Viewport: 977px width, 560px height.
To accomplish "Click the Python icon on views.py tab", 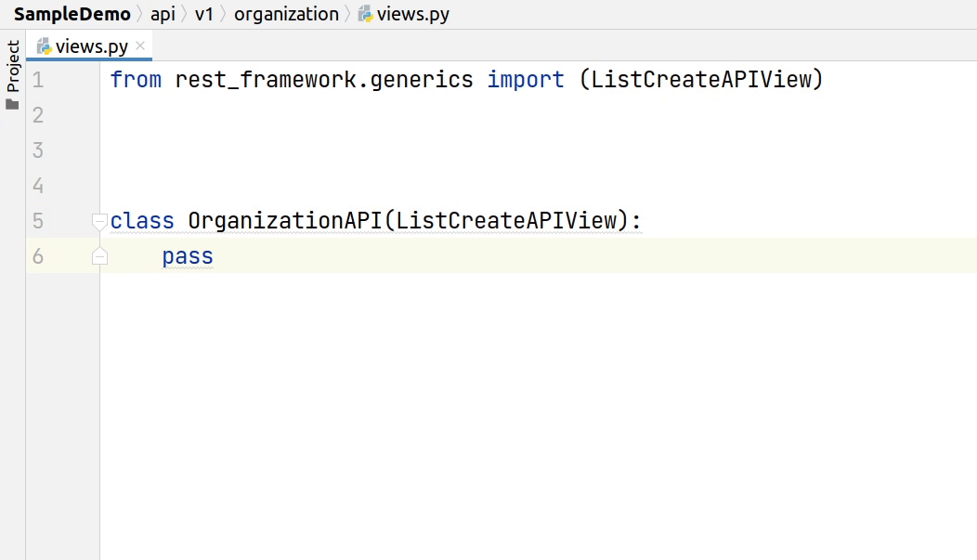I will tap(44, 46).
